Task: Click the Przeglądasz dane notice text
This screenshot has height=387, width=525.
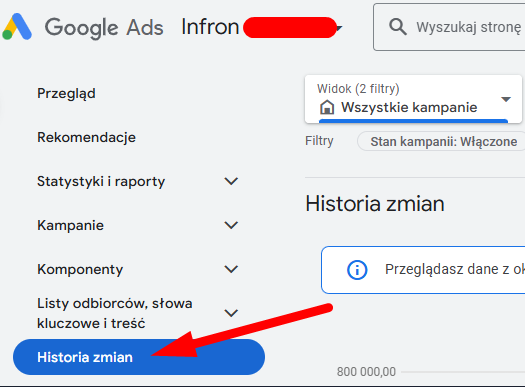Action: point(455,269)
